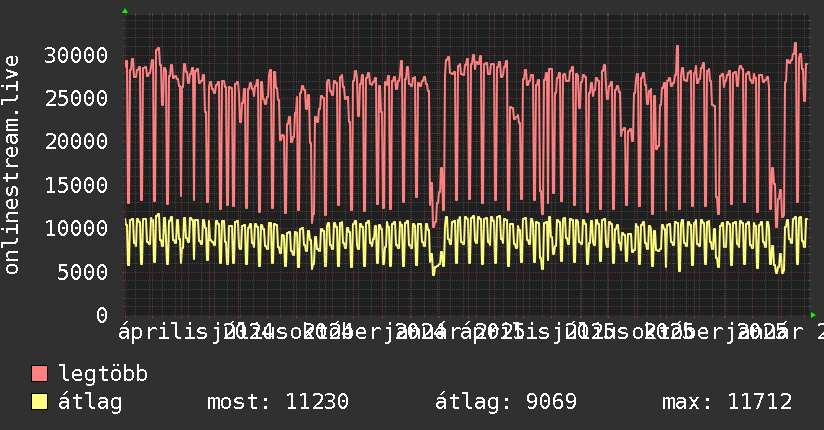
Task: Click the 'most: 11230' value
Action: [277, 402]
